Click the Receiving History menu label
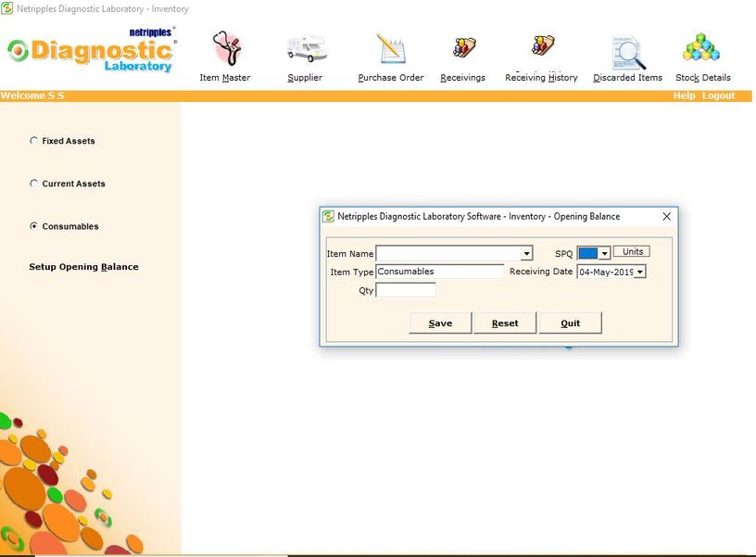 [x=541, y=78]
